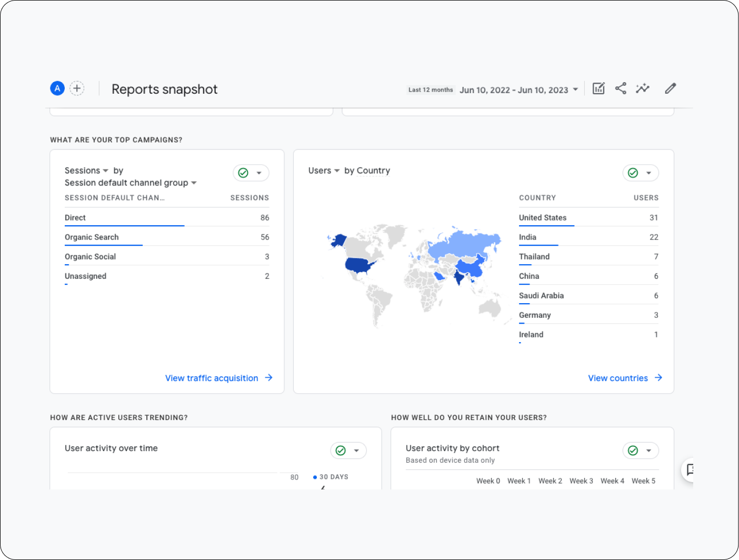The height and width of the screenshot is (560, 739).
Task: Click the Week 0 cohort column
Action: 488,481
